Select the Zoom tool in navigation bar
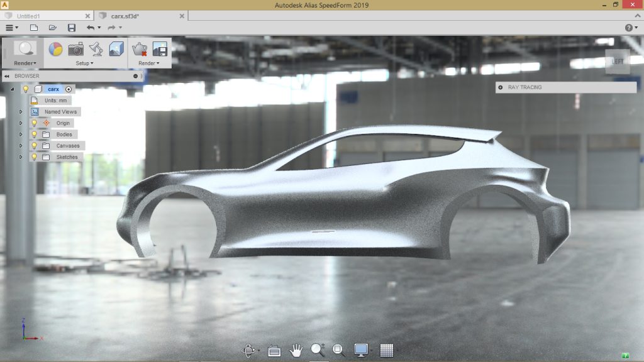The width and height of the screenshot is (644, 362). tap(318, 349)
